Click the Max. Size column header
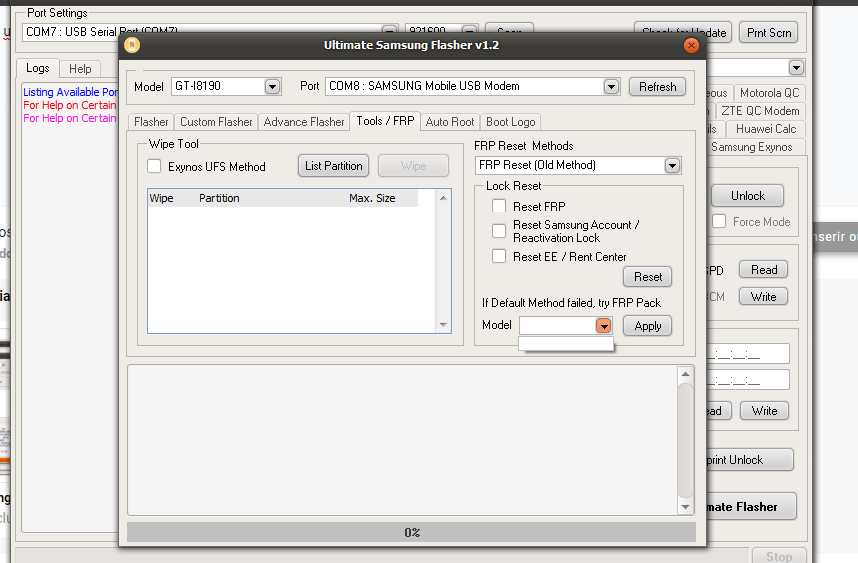 pyautogui.click(x=372, y=198)
